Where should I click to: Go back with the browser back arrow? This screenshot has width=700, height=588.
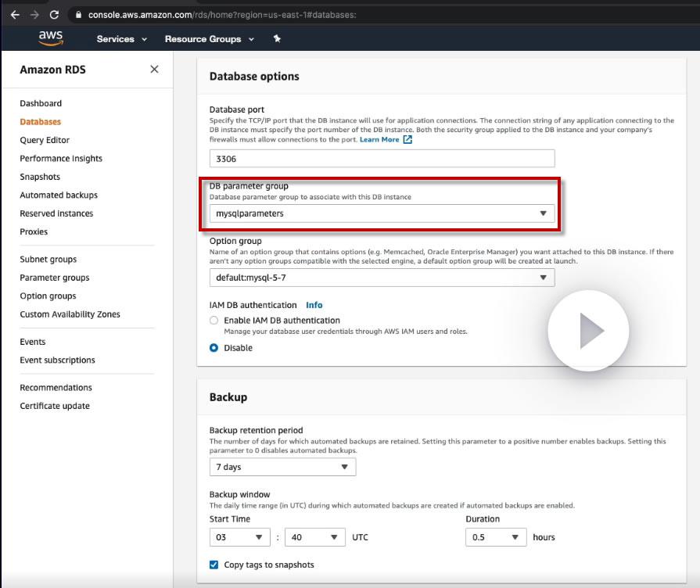pyautogui.click(x=15, y=15)
